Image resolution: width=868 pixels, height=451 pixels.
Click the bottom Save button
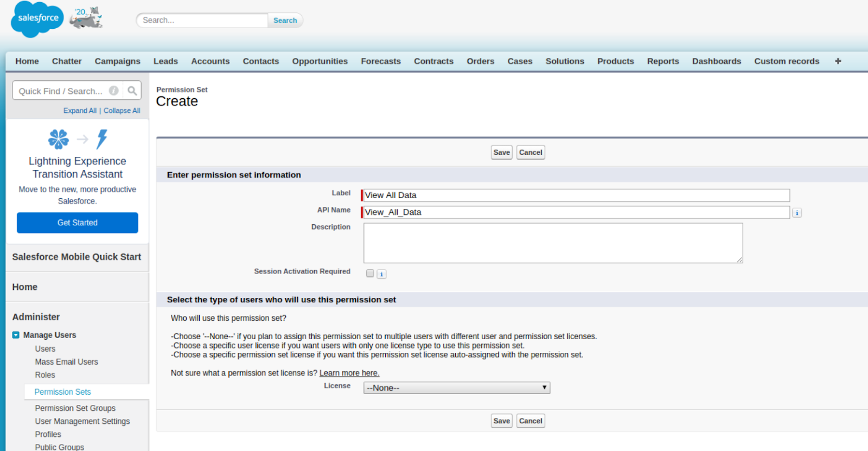pyautogui.click(x=502, y=421)
